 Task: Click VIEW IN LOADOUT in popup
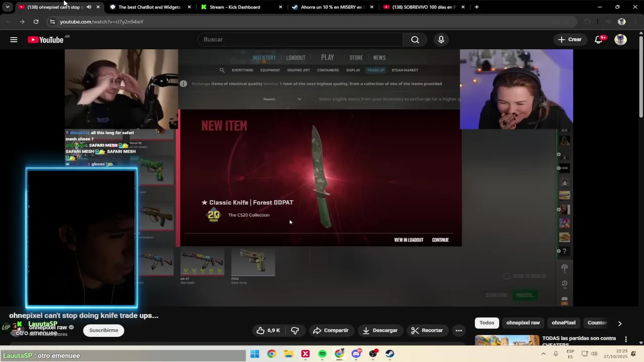409,240
